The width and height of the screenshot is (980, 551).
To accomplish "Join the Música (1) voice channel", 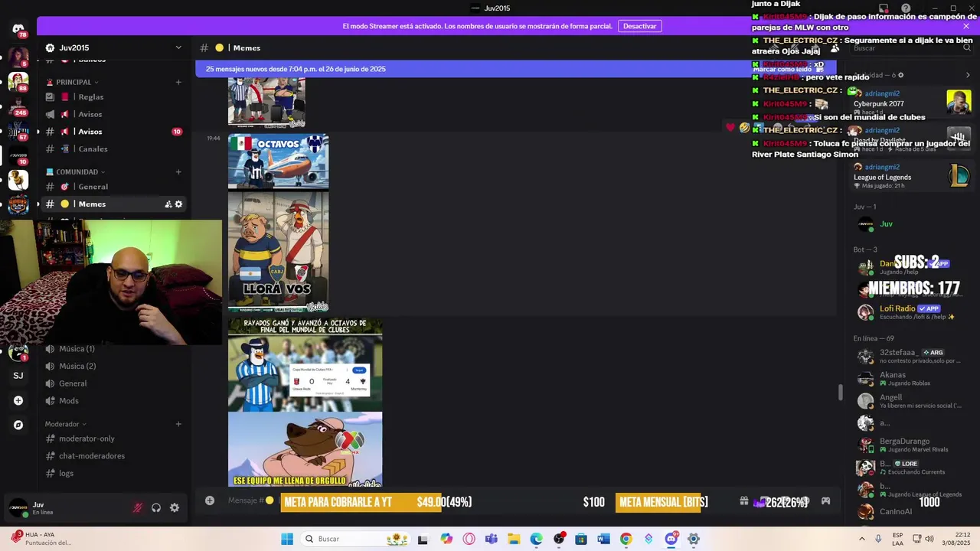I will (x=113, y=349).
